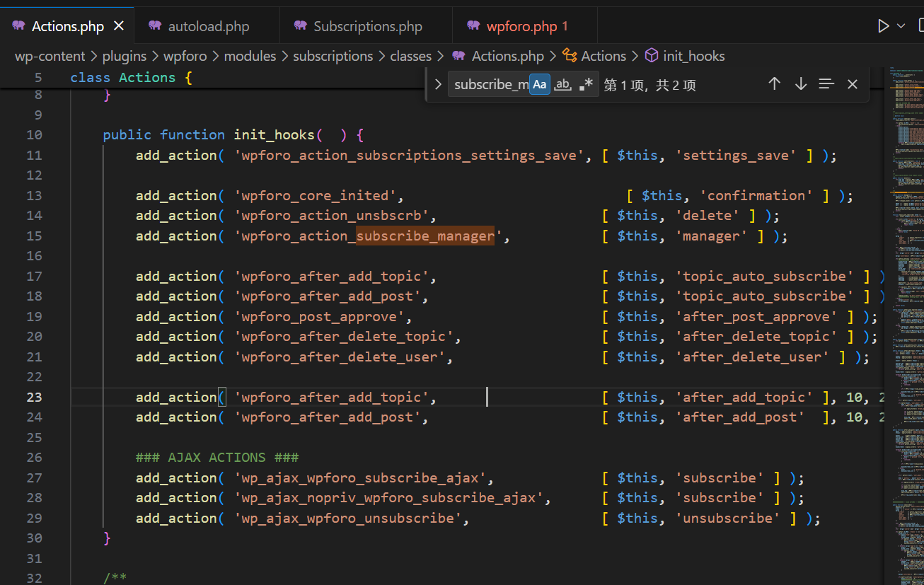This screenshot has height=585, width=924.
Task: Click the class symbol icon before Actions breadcrumb
Action: click(x=570, y=55)
